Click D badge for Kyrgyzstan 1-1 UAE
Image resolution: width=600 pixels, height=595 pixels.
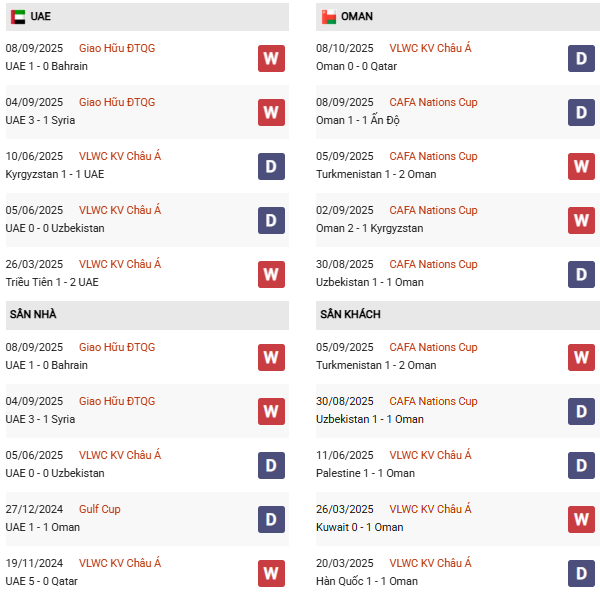click(271, 166)
